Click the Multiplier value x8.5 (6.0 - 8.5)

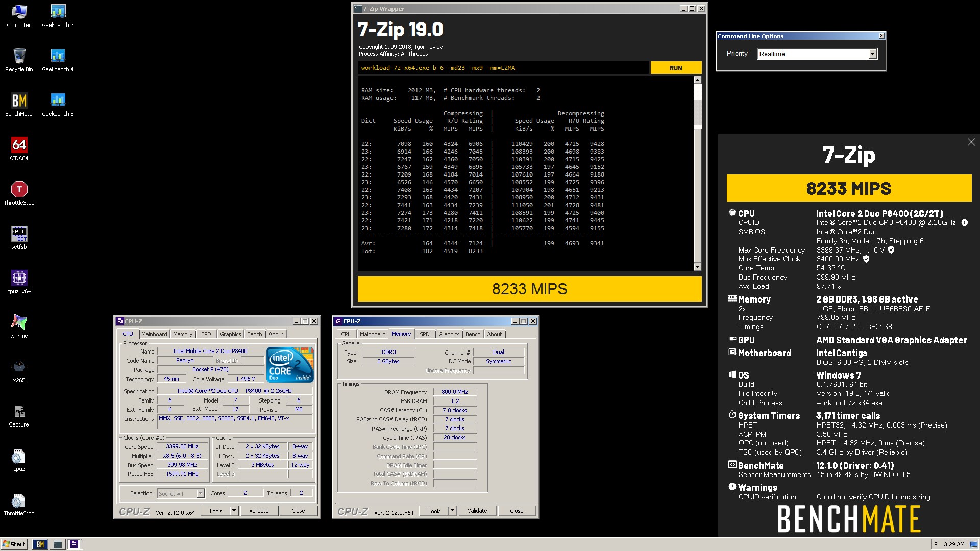tap(182, 456)
